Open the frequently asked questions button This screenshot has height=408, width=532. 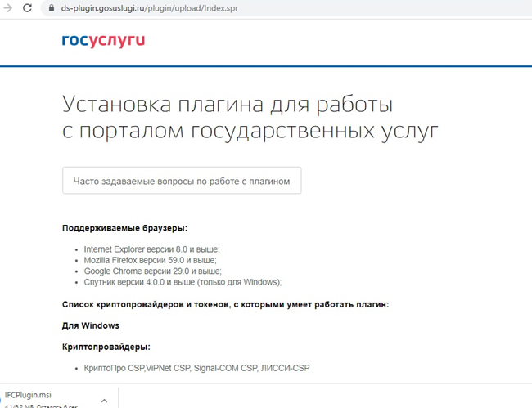(182, 181)
